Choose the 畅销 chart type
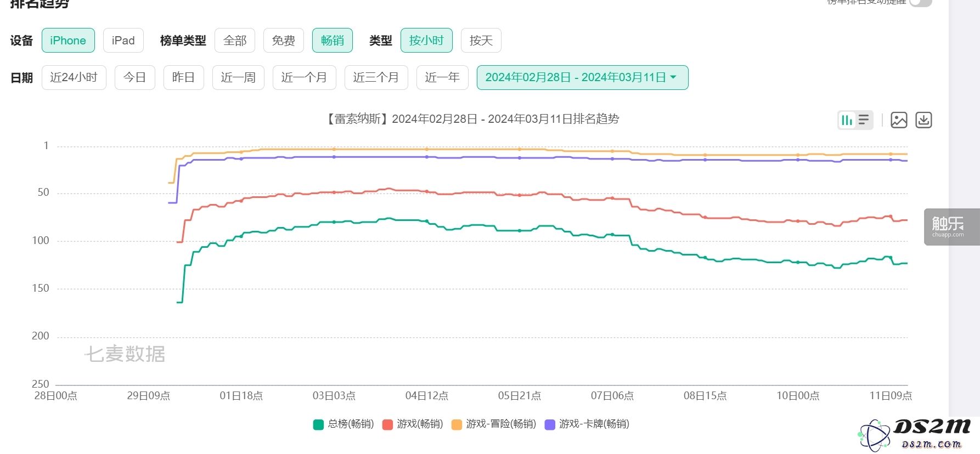The image size is (980, 454). click(x=333, y=41)
